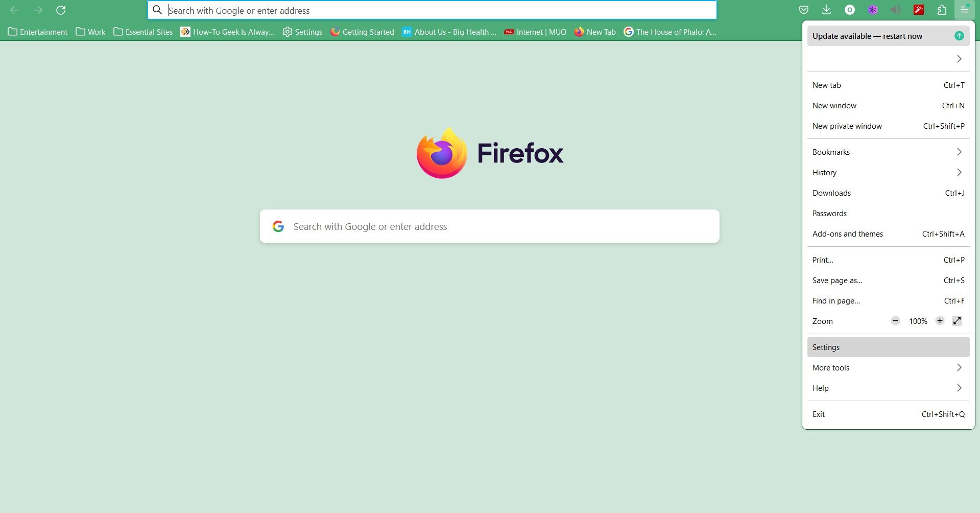Screen dimensions: 980x513
Task: Reload the current page
Action: click(61, 10)
